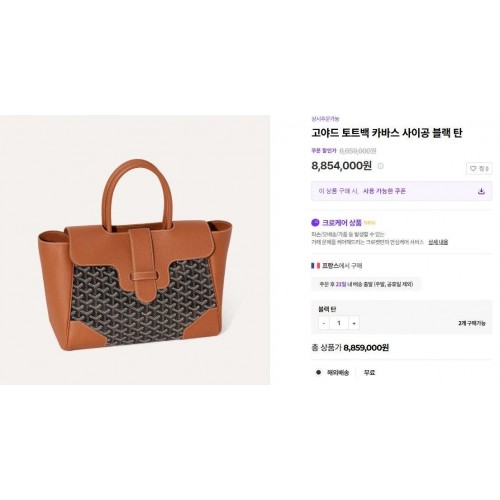Click the quantity input field showing 1
This screenshot has height=500, width=500.
[339, 323]
